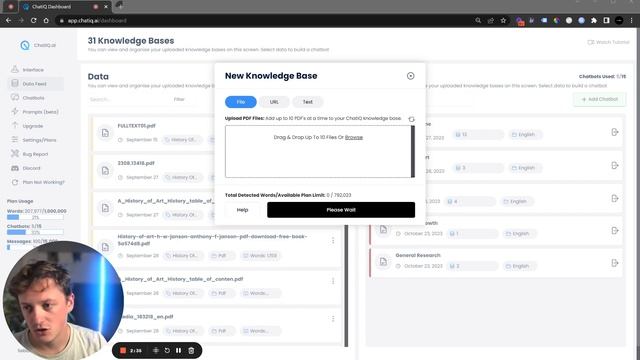Screen dimensions: 640x360
Task: Pause the screen recording
Action: tap(178, 351)
